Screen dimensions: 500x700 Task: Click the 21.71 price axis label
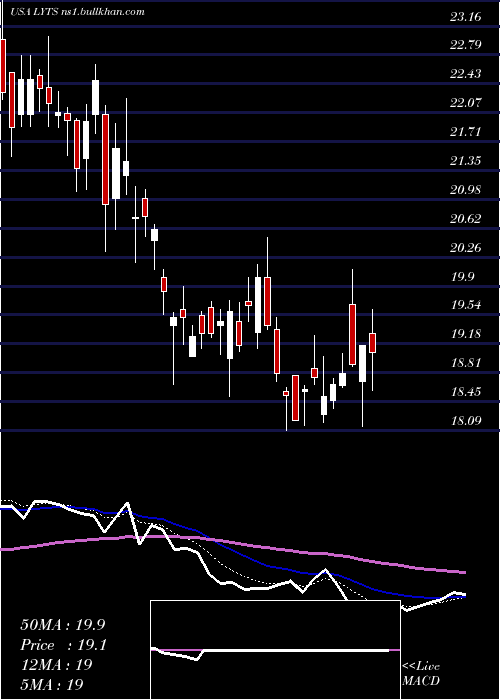(x=465, y=132)
